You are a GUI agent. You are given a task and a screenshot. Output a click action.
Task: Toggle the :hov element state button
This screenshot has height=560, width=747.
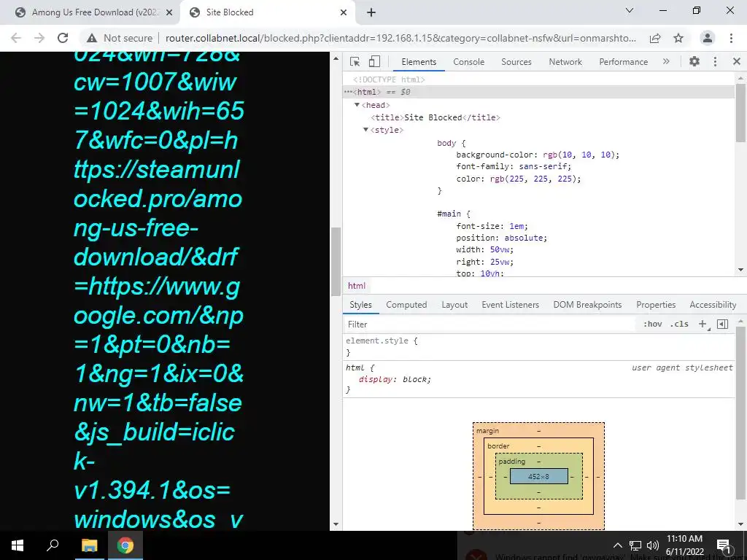[x=653, y=324]
